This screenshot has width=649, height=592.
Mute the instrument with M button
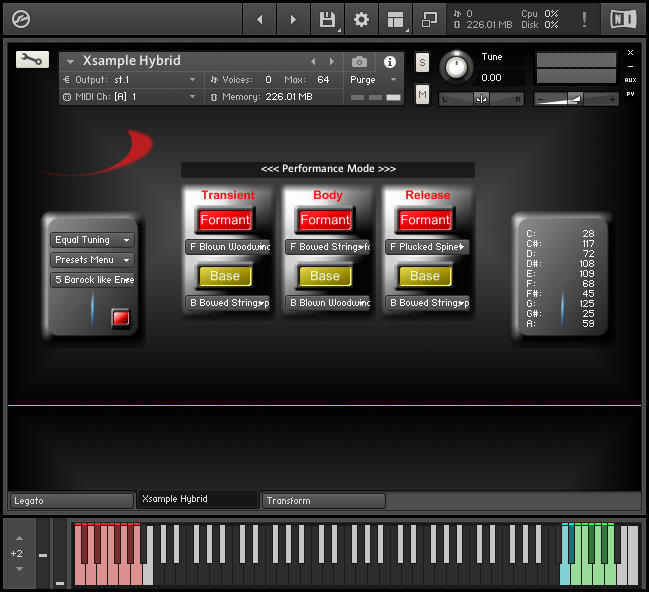422,94
